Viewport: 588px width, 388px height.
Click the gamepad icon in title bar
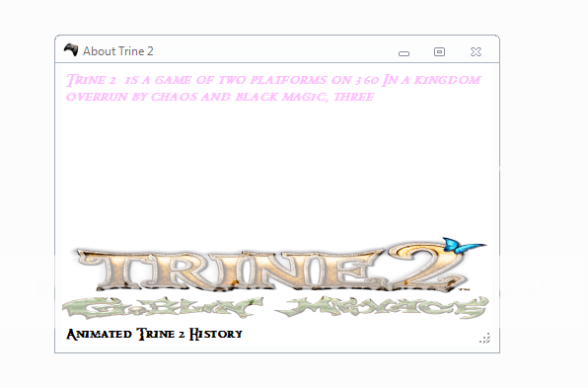tap(71, 50)
